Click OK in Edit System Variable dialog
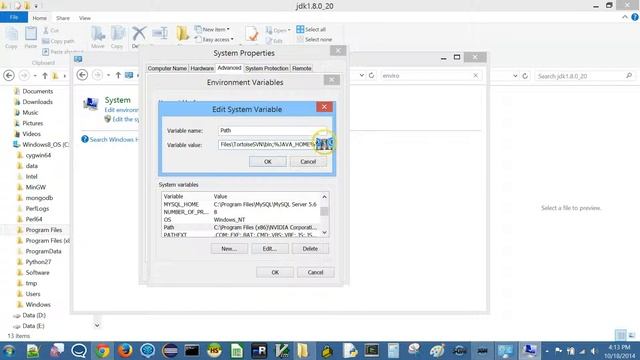Image resolution: width=640 pixels, height=360 pixels. click(267, 162)
